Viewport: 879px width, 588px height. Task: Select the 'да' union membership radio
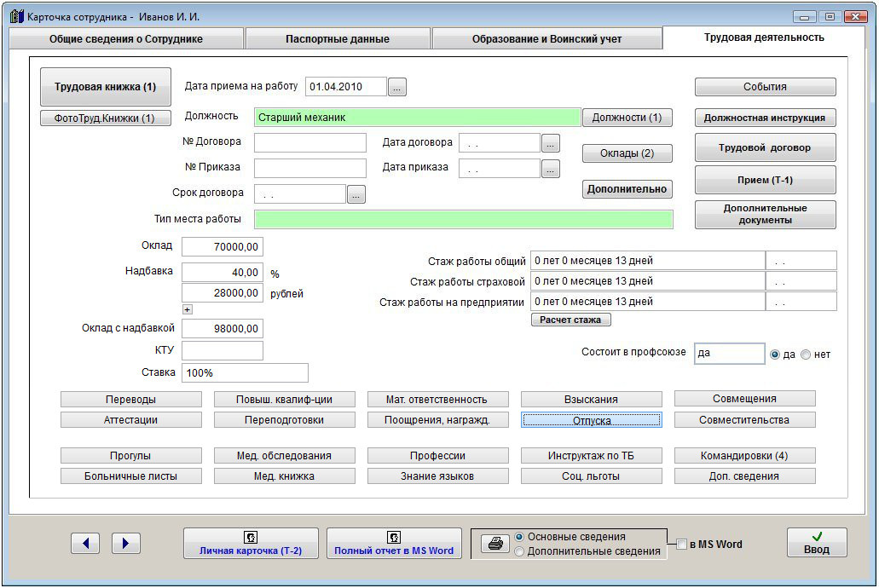pos(775,355)
